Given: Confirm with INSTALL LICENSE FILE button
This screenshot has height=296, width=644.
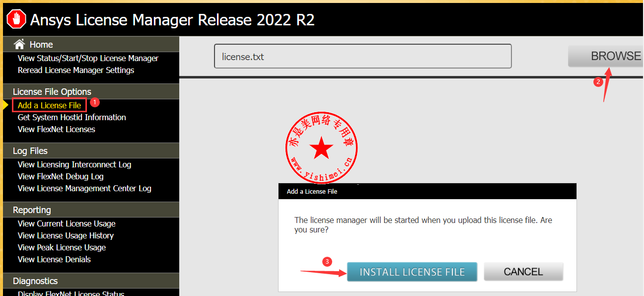Looking at the screenshot, I should click(x=412, y=272).
